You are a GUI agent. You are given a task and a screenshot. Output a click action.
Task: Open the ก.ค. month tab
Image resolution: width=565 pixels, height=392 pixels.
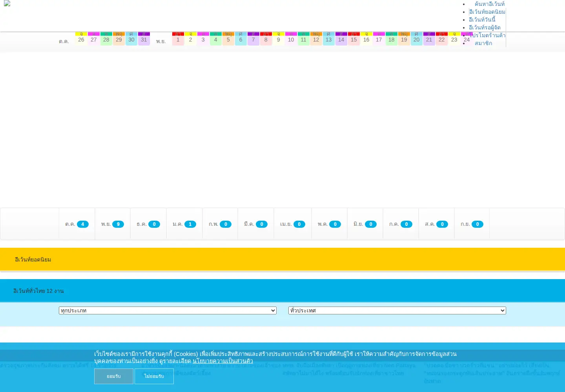[x=401, y=224]
